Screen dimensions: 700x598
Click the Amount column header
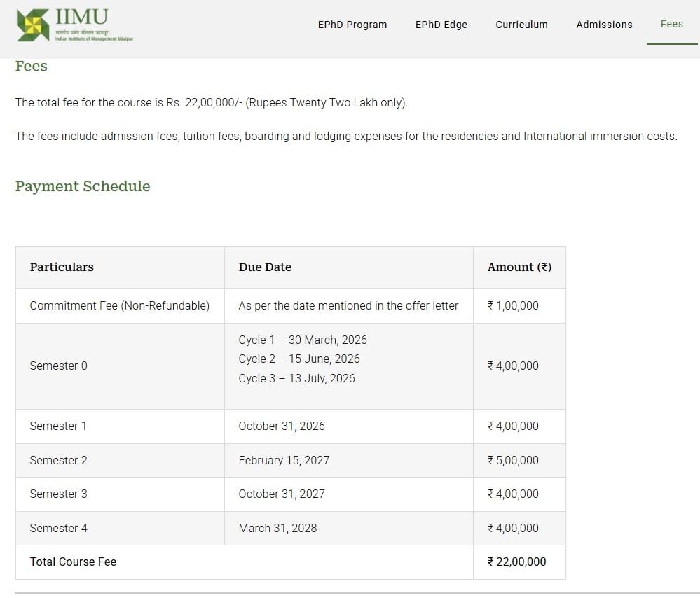[519, 267]
